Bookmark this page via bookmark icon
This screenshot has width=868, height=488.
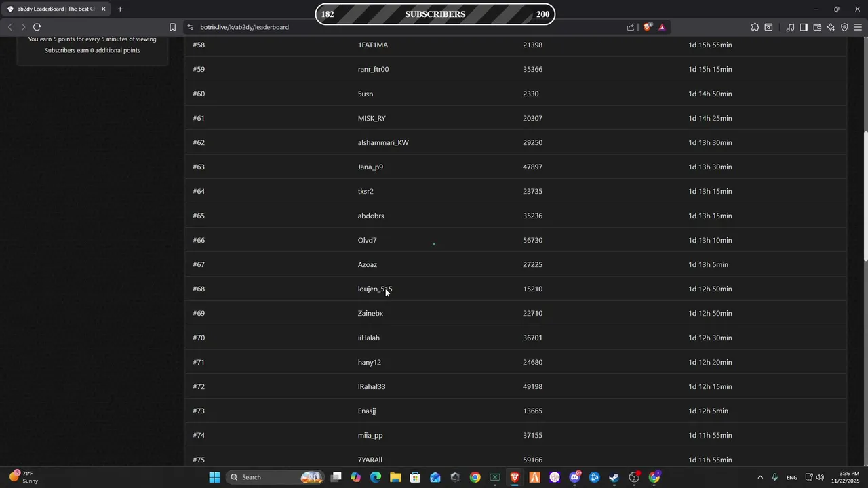click(x=172, y=27)
